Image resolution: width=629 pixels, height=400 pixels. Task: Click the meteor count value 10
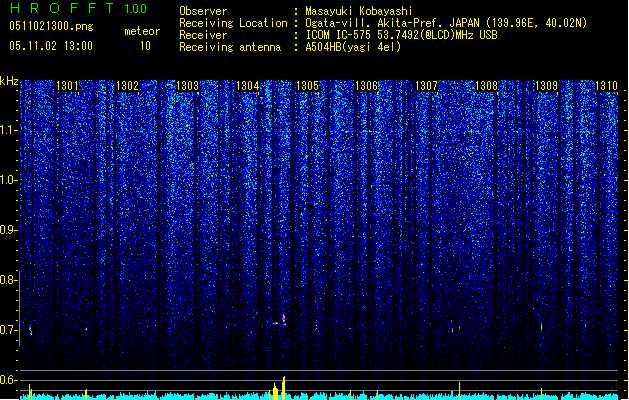point(145,46)
